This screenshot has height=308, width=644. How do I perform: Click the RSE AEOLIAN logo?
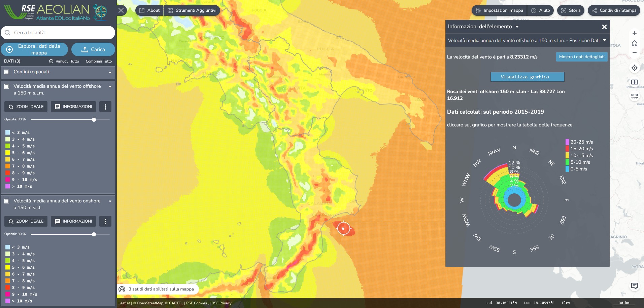click(x=56, y=12)
